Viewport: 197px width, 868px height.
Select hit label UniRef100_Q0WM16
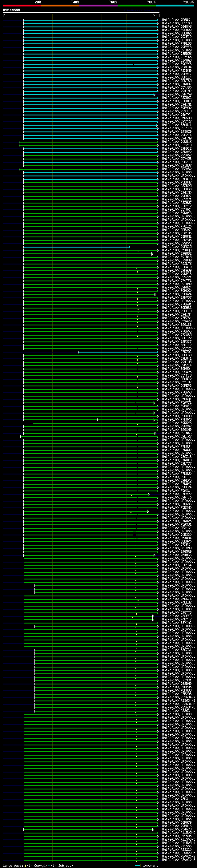click(177, 142)
